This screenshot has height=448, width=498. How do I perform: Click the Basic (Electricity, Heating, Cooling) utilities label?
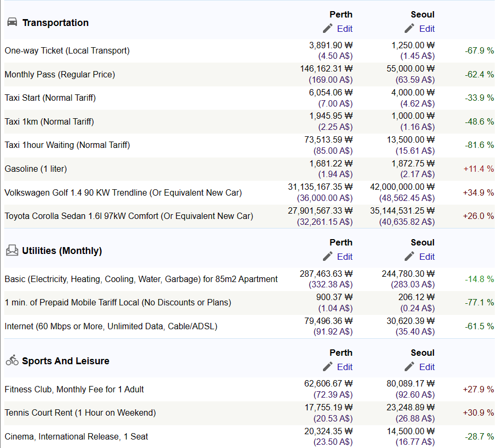click(141, 279)
